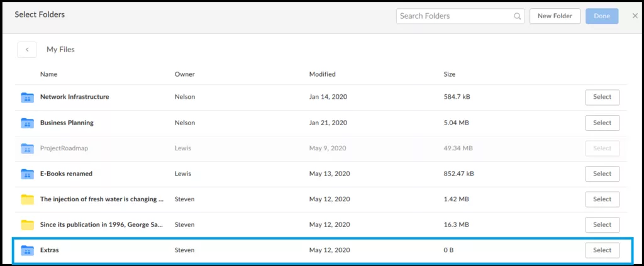The height and width of the screenshot is (266, 644).
Task: Click the '5.04 MB' size value
Action: [456, 123]
